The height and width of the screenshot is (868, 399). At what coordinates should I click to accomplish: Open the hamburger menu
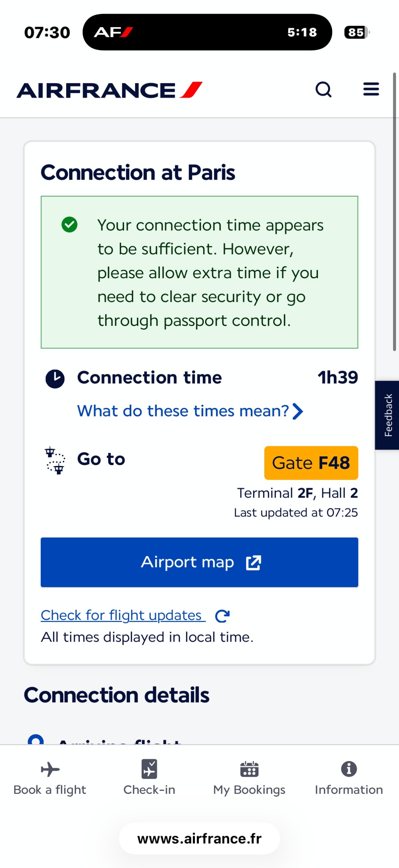point(371,89)
